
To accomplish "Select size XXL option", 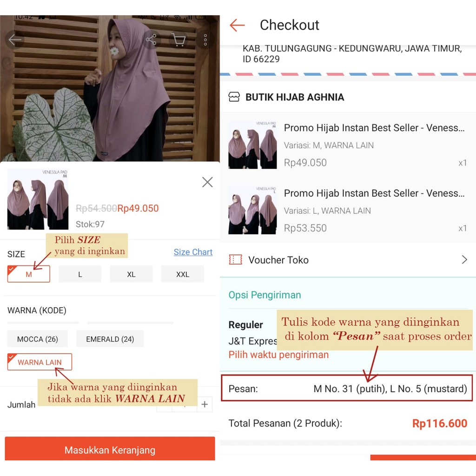I will (182, 274).
